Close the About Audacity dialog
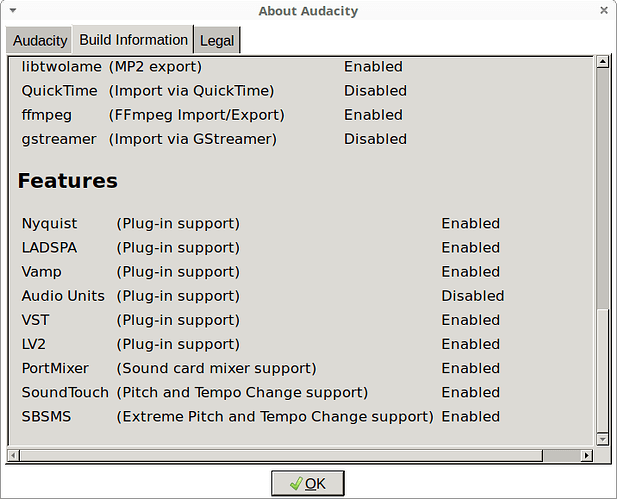The width and height of the screenshot is (617, 499). point(604,11)
